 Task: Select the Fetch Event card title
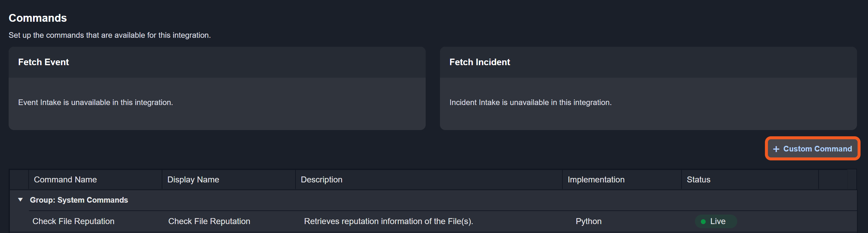(x=43, y=62)
